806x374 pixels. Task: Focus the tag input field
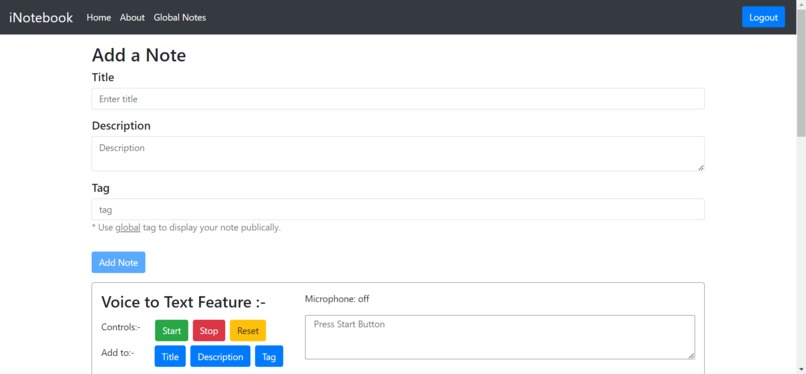(x=398, y=209)
